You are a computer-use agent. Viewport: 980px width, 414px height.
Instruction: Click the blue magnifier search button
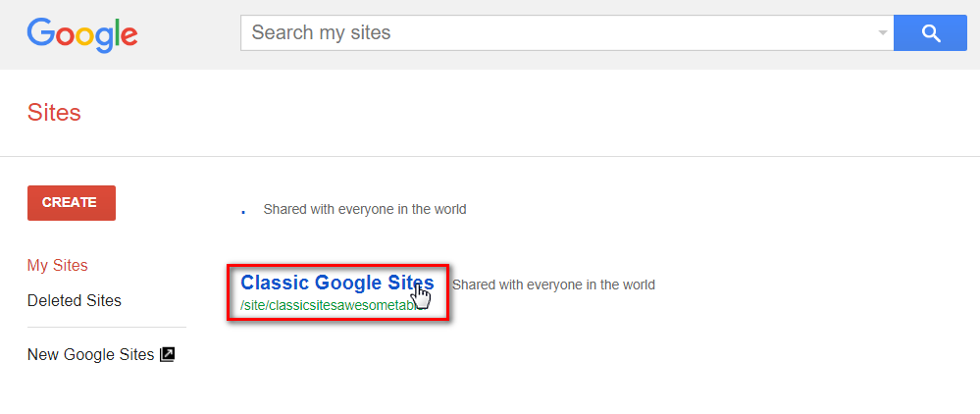pos(931,33)
